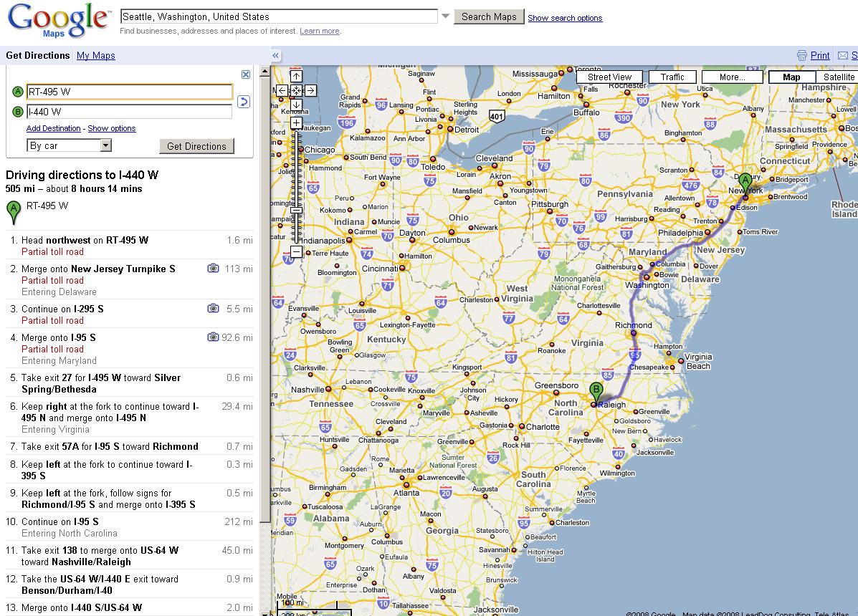Switch to Satellite map view
The image size is (858, 616).
pos(839,77)
